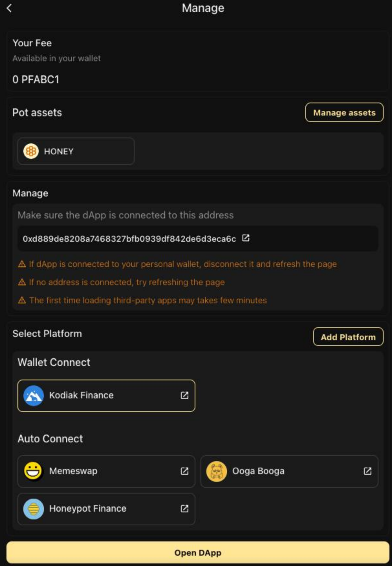Click the Manage assets button
The image size is (392, 566).
344,113
